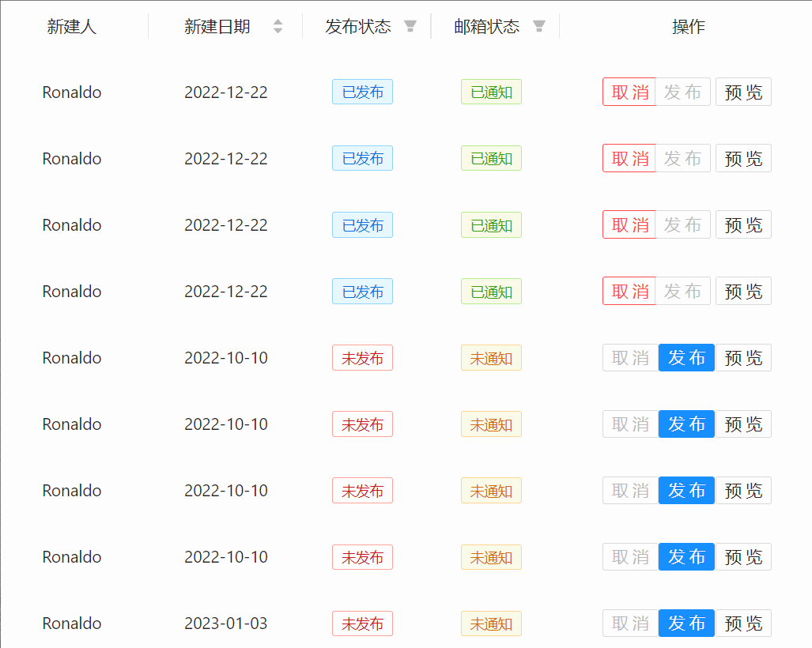This screenshot has height=648, width=812.
Task: Click blue 发布 in the first 2022-10-10 row
Action: (x=686, y=358)
